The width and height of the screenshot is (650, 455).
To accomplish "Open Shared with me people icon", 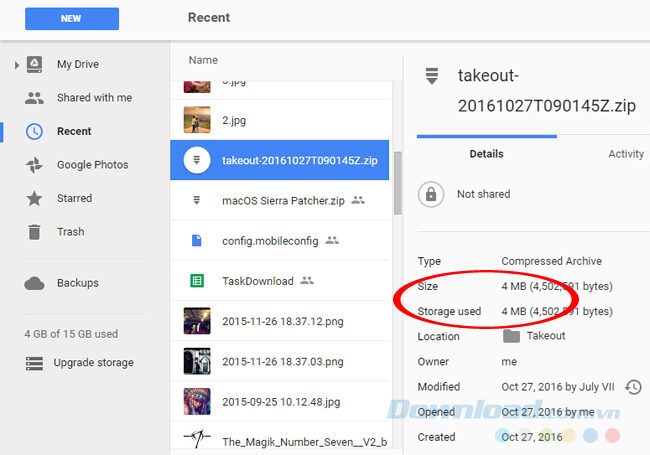I will pos(35,98).
